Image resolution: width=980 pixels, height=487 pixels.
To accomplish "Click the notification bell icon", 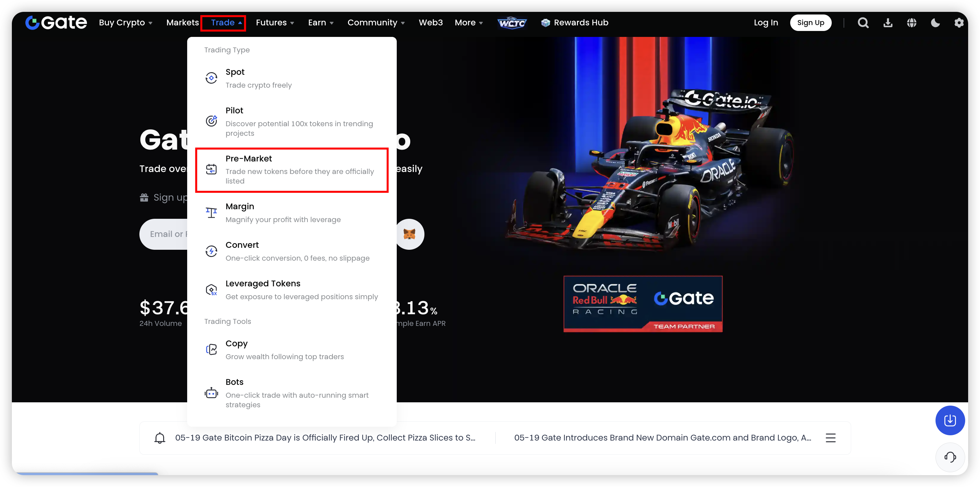I will click(x=160, y=438).
